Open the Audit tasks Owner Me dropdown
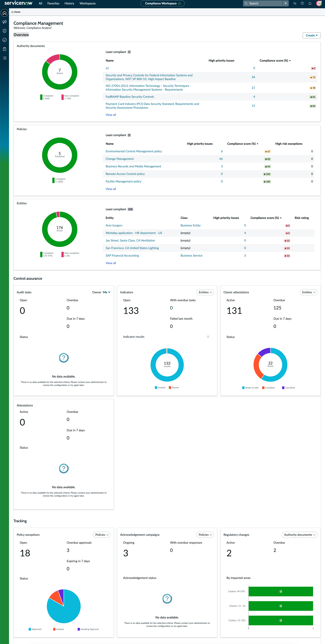Image resolution: width=325 pixels, height=644 pixels. pyautogui.click(x=106, y=292)
